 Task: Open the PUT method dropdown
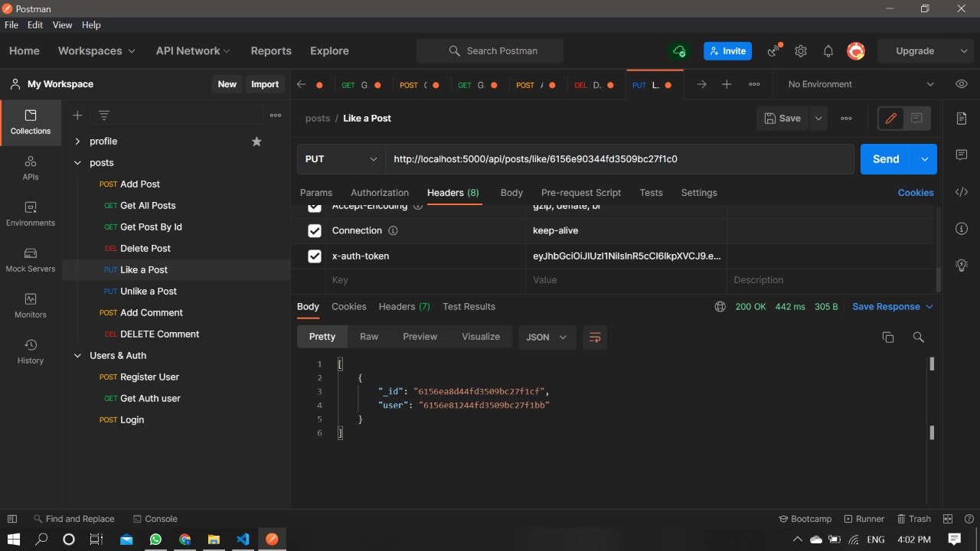pyautogui.click(x=341, y=159)
